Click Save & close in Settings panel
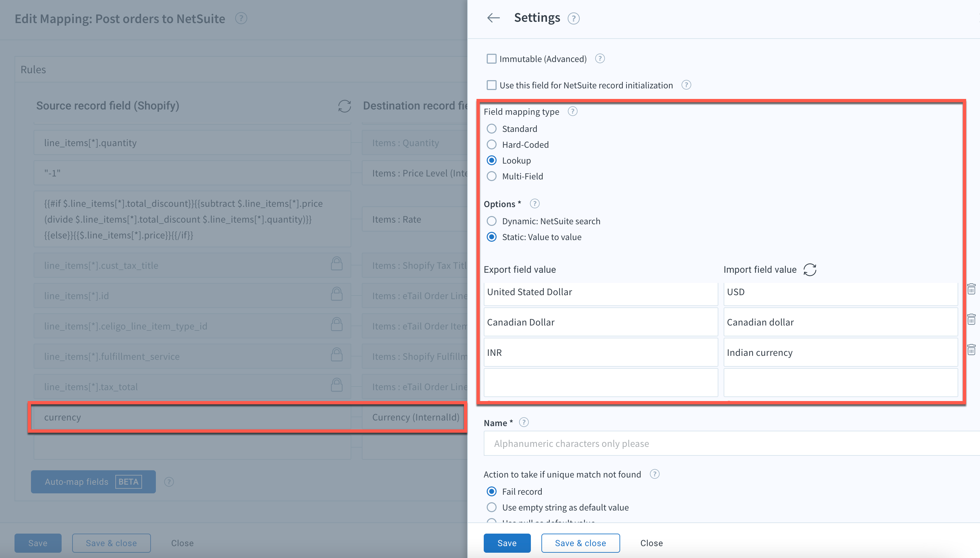Image resolution: width=980 pixels, height=558 pixels. pyautogui.click(x=580, y=543)
